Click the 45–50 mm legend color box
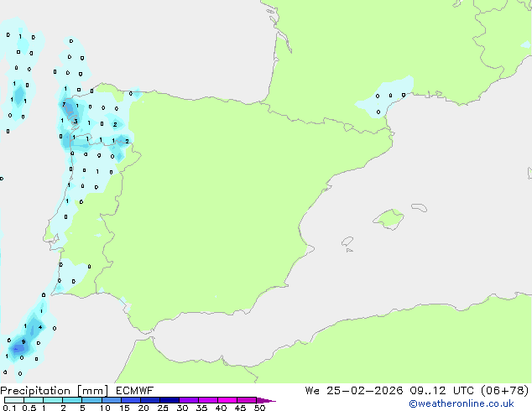This screenshot has width=532, height=411. [x=247, y=400]
